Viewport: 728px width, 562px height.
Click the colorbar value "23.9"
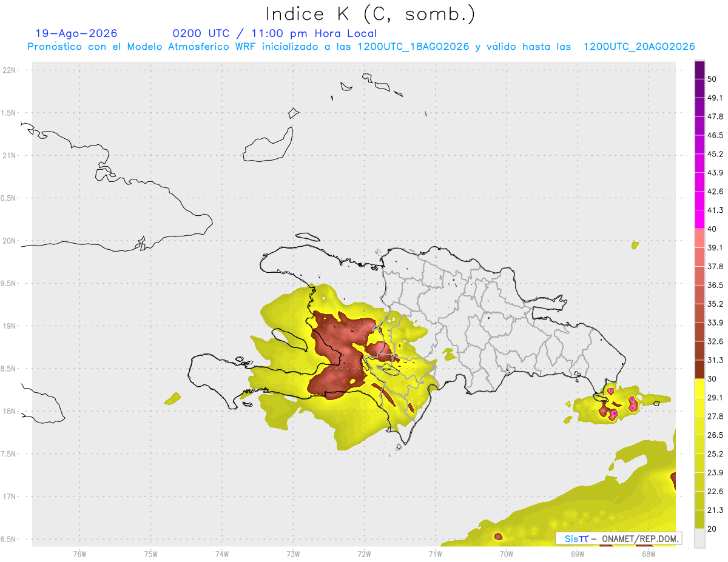tap(715, 472)
